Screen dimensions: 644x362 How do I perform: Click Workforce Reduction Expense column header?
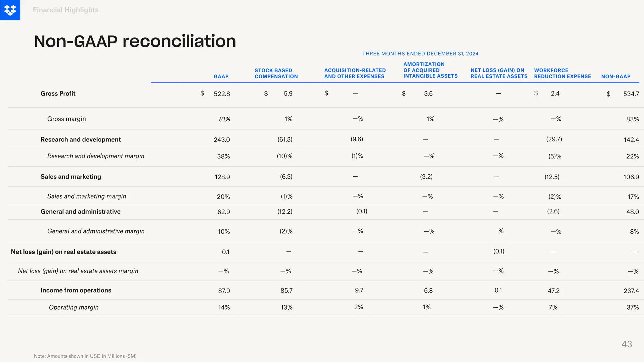(x=562, y=73)
